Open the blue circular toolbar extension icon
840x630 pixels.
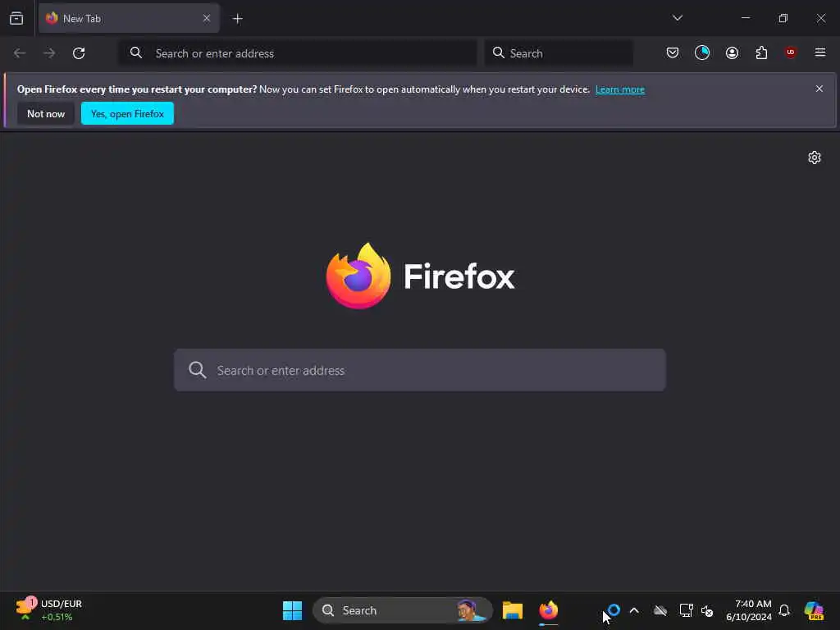pos(702,52)
